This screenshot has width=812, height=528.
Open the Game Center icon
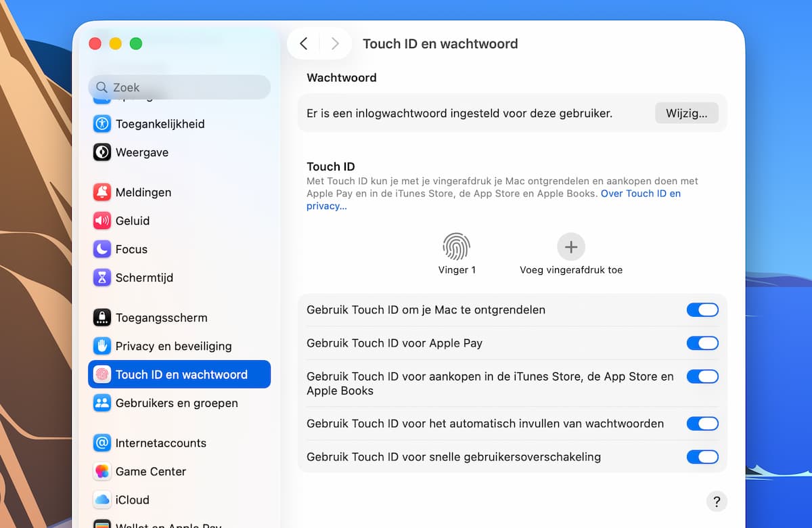coord(102,471)
